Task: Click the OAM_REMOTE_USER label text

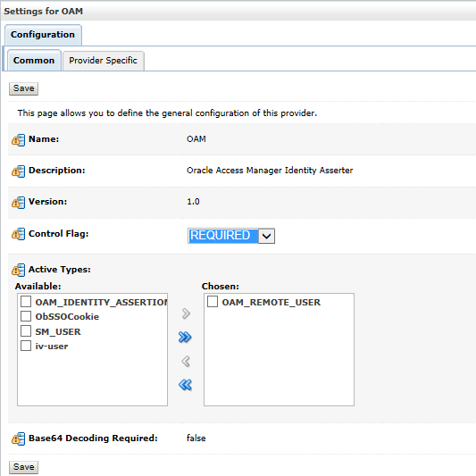Action: pyautogui.click(x=271, y=303)
